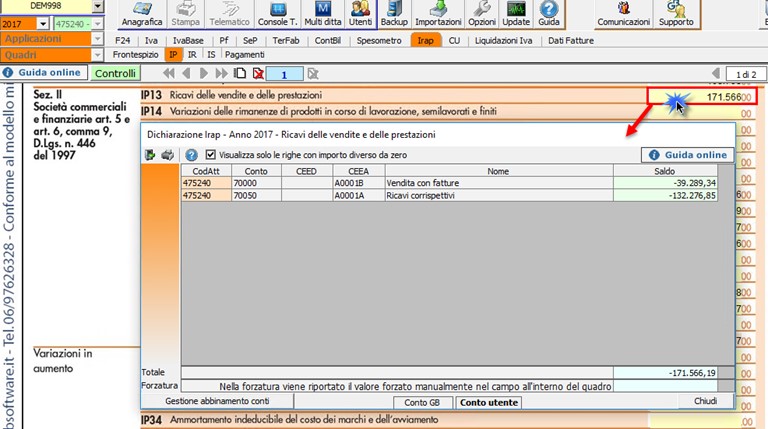Image resolution: width=768 pixels, height=429 pixels.
Task: Open the Pagamenti quadro tab
Action: (245, 55)
